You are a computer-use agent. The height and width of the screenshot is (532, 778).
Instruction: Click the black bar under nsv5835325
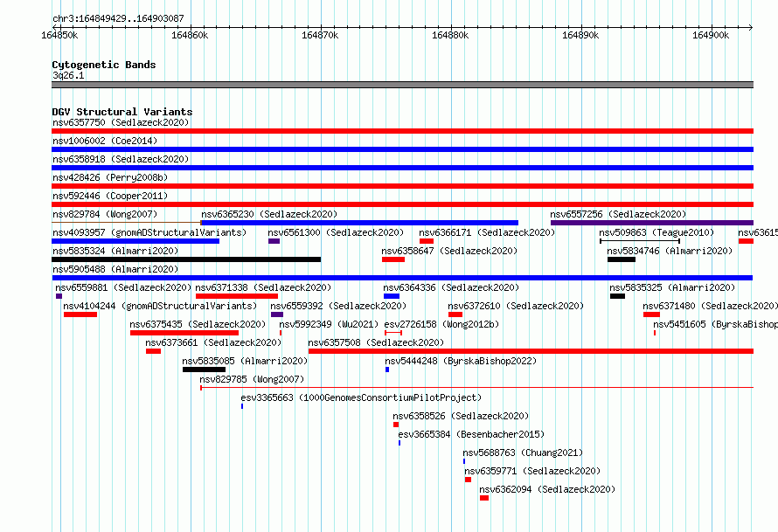click(618, 296)
